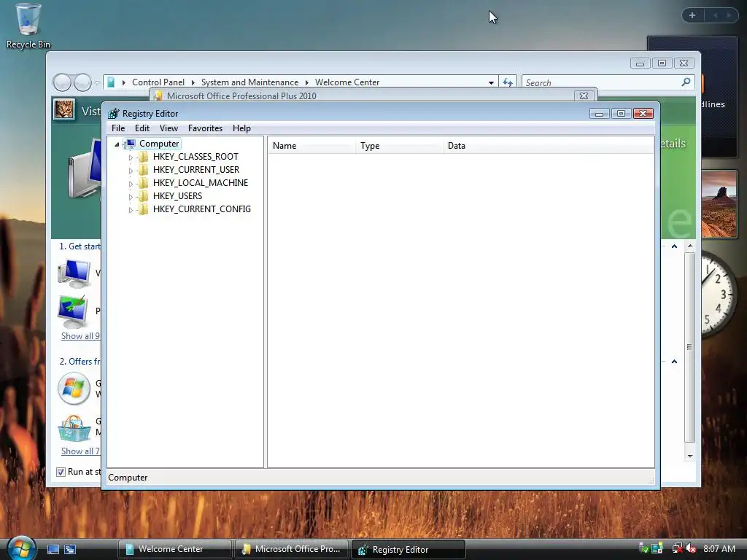The width and height of the screenshot is (747, 560).
Task: Click the clock gadget on the sidebar
Action: tap(719, 295)
